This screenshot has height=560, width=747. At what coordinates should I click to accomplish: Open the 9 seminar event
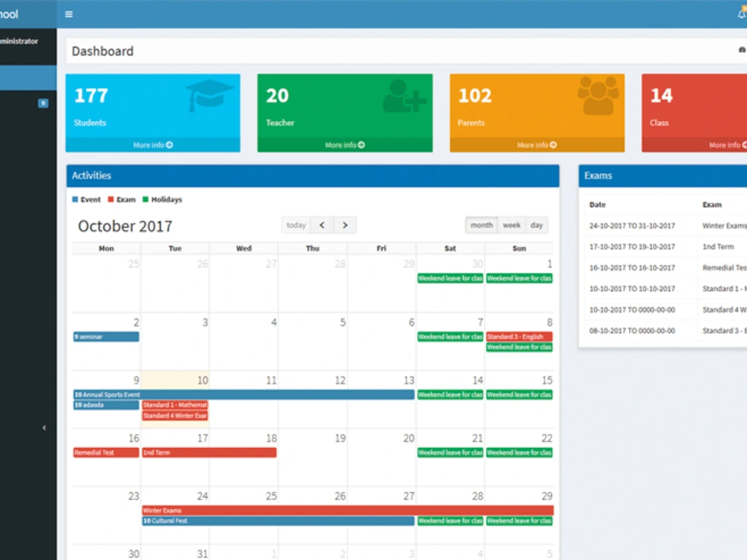tap(106, 337)
